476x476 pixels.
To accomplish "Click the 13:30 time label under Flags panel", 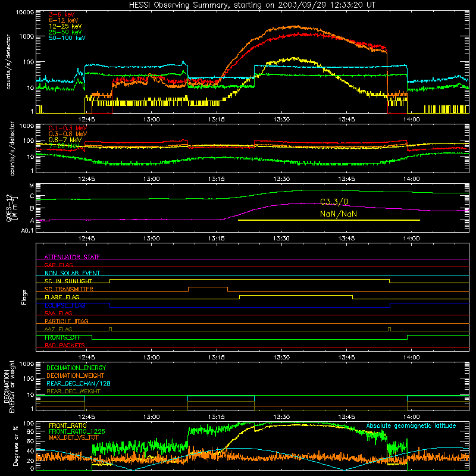I will coord(281,358).
